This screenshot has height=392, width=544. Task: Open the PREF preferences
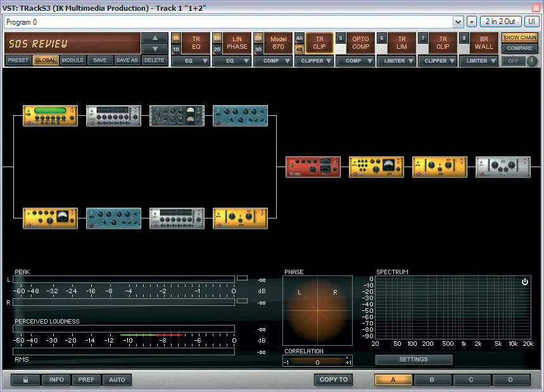[x=86, y=379]
